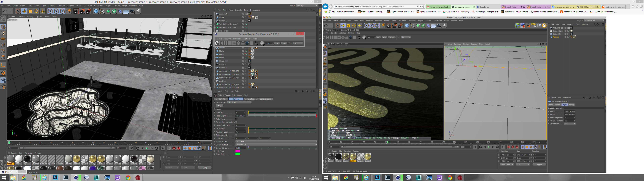Switch to the Camera Imager tab

pos(251,99)
